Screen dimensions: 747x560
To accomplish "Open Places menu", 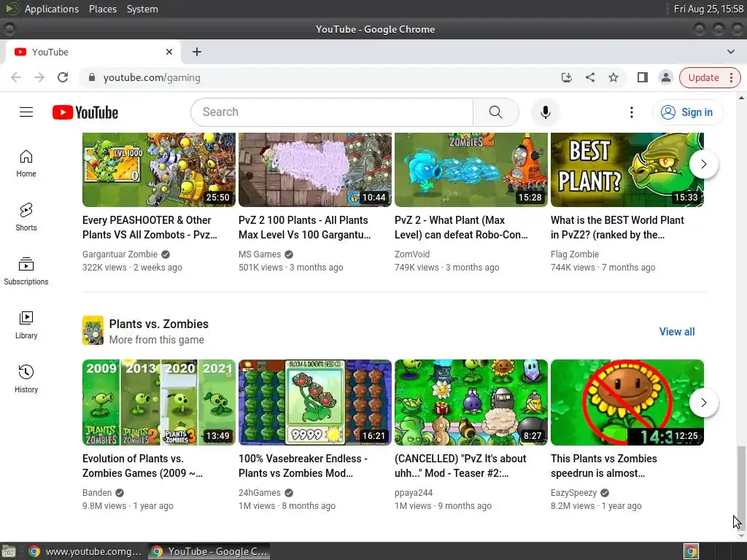I will point(103,9).
